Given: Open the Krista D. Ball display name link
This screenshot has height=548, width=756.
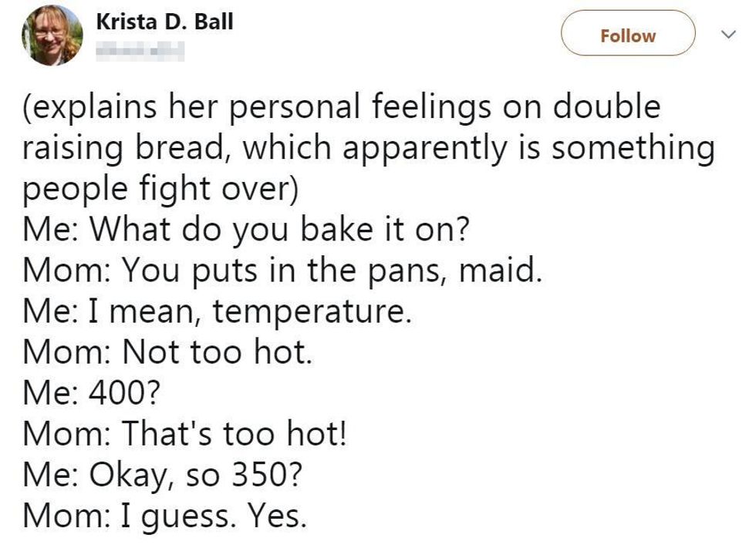Looking at the screenshot, I should pyautogui.click(x=164, y=22).
